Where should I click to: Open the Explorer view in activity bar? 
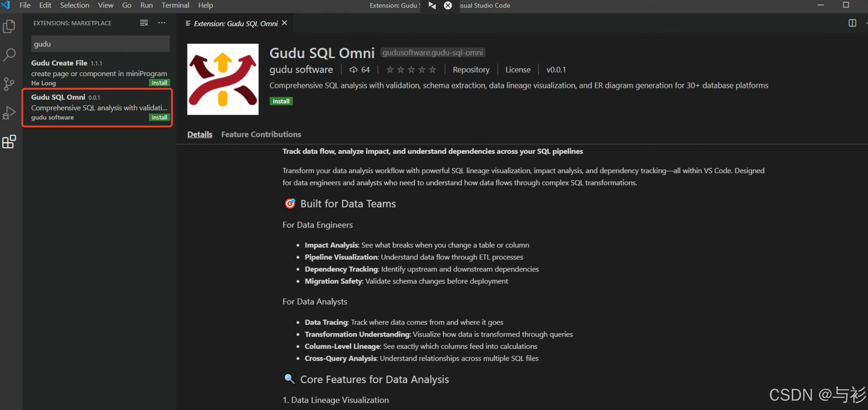[9, 26]
